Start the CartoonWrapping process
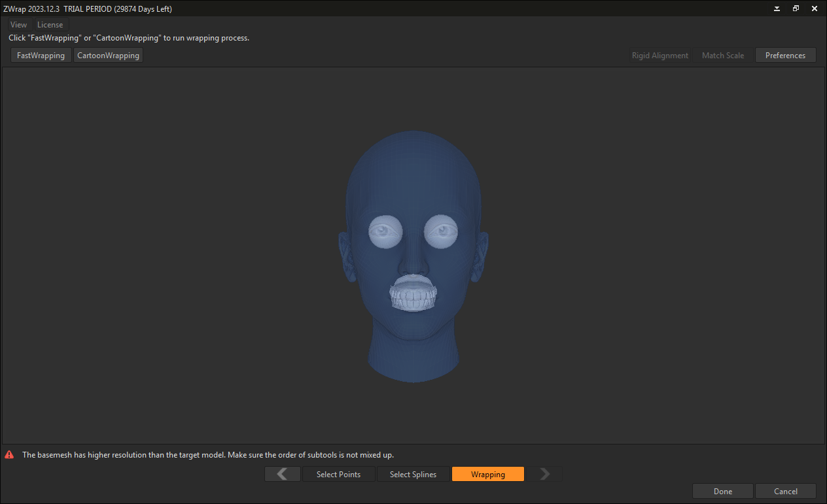Image resolution: width=827 pixels, height=504 pixels. (x=108, y=56)
